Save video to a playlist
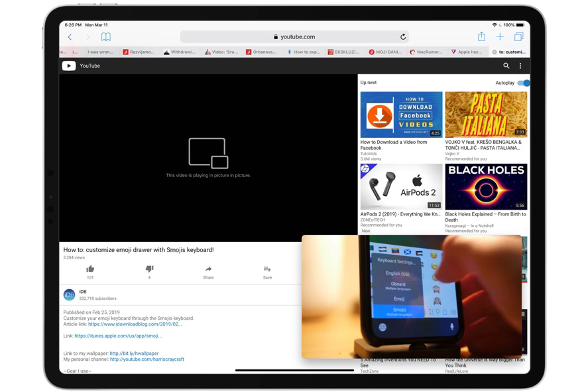588x392 pixels. [267, 269]
